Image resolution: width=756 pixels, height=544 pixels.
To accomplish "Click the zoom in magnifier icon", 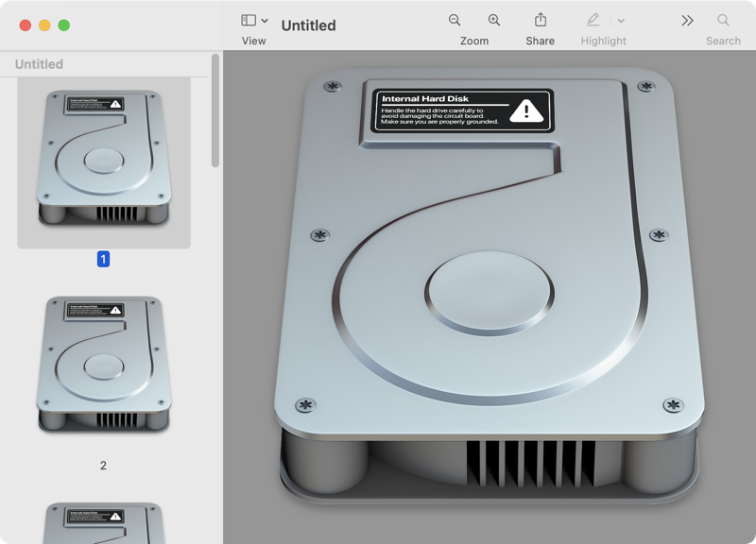I will (x=494, y=20).
